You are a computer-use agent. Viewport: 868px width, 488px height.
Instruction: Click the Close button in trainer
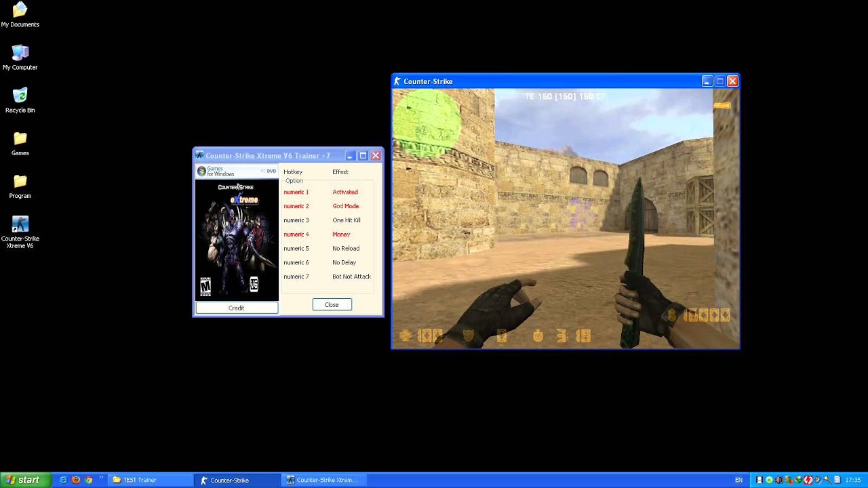tap(332, 305)
